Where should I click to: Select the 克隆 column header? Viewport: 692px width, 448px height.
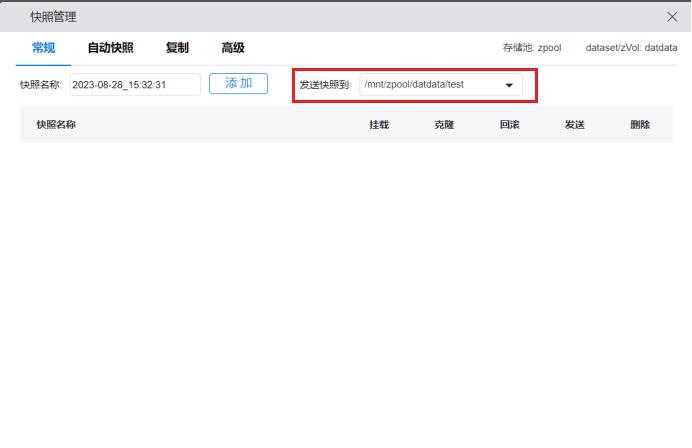point(444,125)
